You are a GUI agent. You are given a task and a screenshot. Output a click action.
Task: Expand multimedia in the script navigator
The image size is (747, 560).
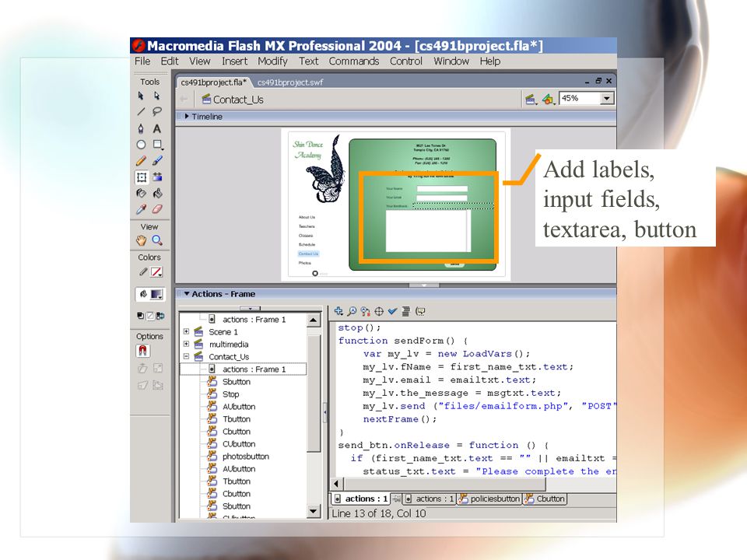186,344
